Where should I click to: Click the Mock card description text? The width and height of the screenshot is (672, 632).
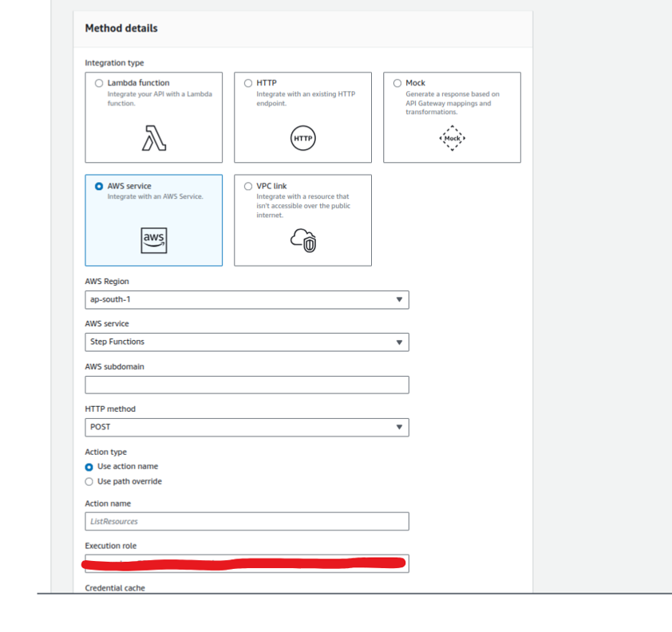coord(453,103)
